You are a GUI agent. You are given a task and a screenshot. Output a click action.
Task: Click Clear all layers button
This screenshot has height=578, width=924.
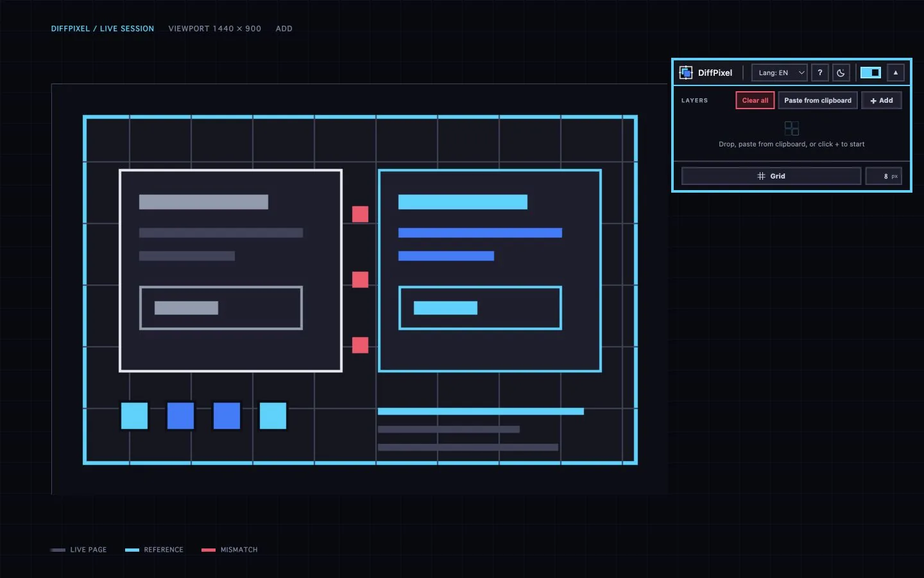pos(755,100)
